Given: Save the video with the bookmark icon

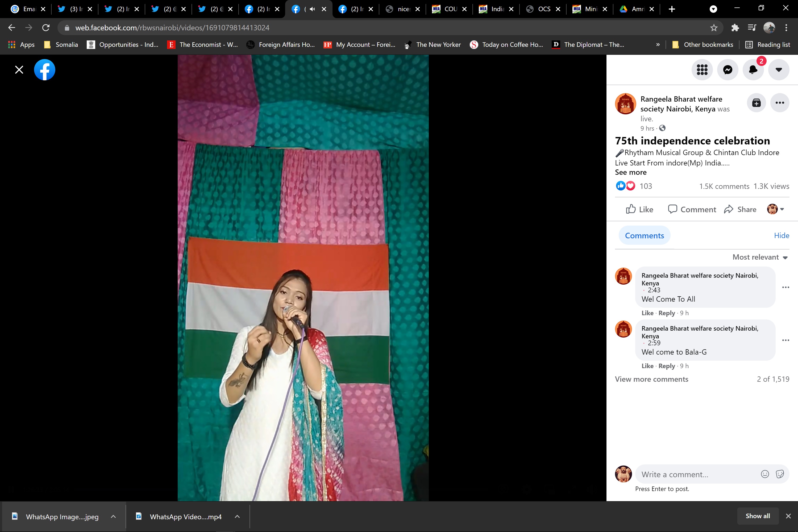Looking at the screenshot, I should [756, 103].
